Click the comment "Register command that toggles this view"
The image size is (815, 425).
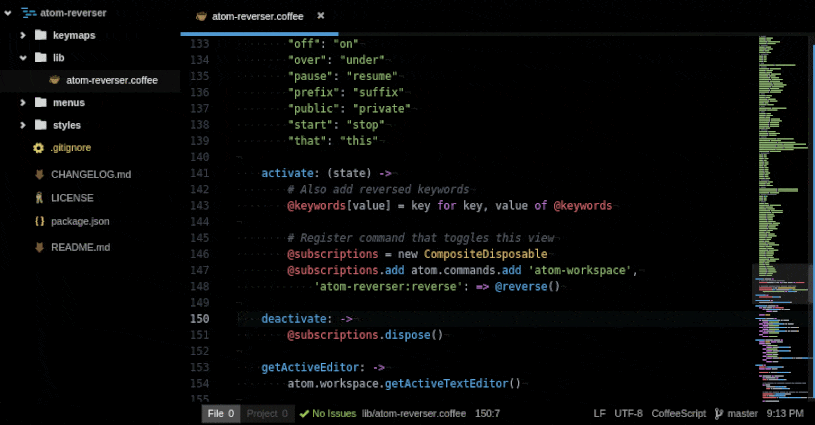click(421, 238)
